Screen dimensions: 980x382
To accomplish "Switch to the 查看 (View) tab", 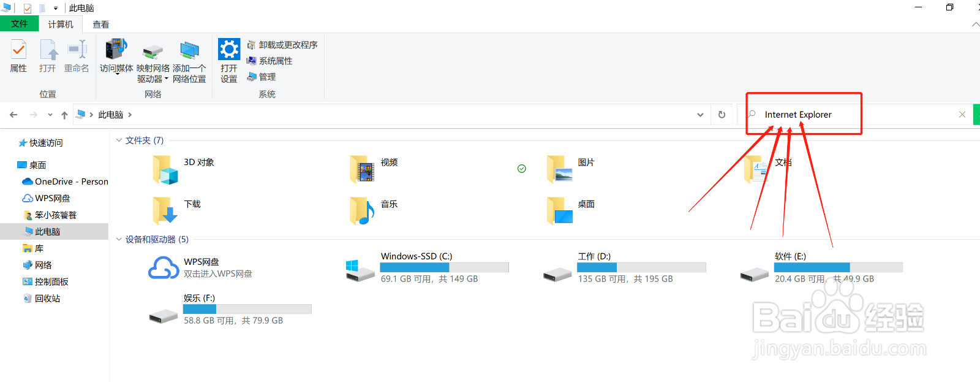I will (101, 25).
